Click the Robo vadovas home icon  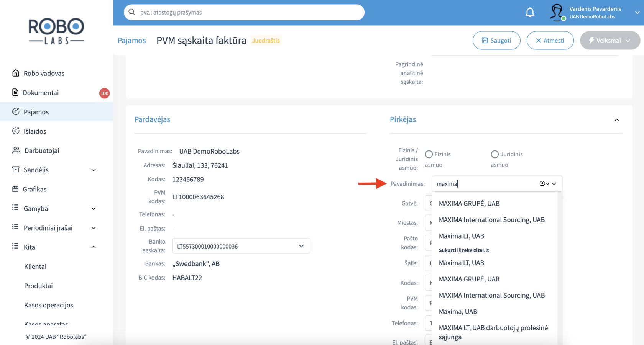[x=16, y=73]
